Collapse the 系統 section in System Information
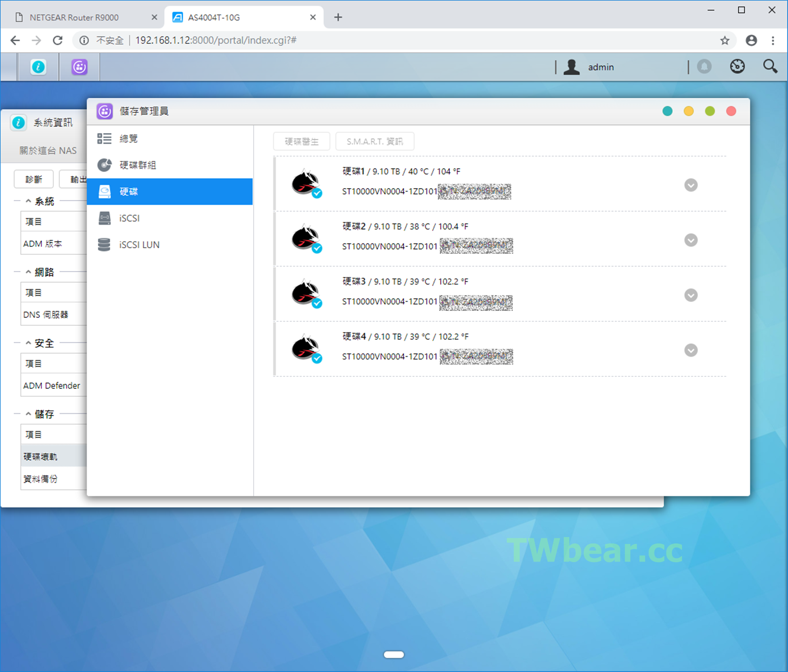Viewport: 788px width, 672px height. [29, 201]
